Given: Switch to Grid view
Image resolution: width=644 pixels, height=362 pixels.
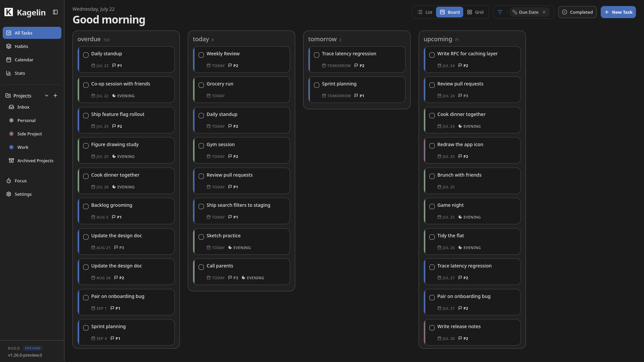Looking at the screenshot, I should tap(475, 12).
